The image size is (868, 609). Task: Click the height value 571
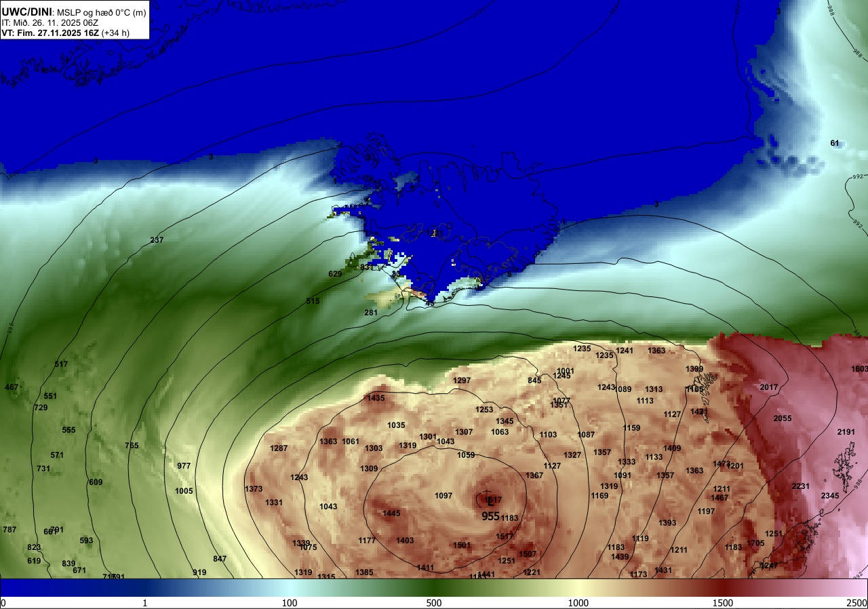click(x=57, y=455)
